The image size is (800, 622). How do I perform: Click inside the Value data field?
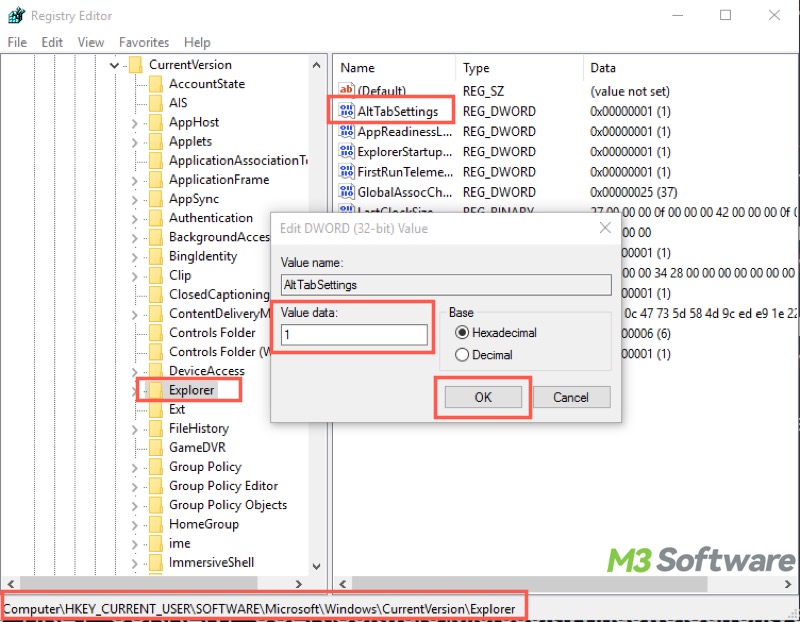(354, 335)
